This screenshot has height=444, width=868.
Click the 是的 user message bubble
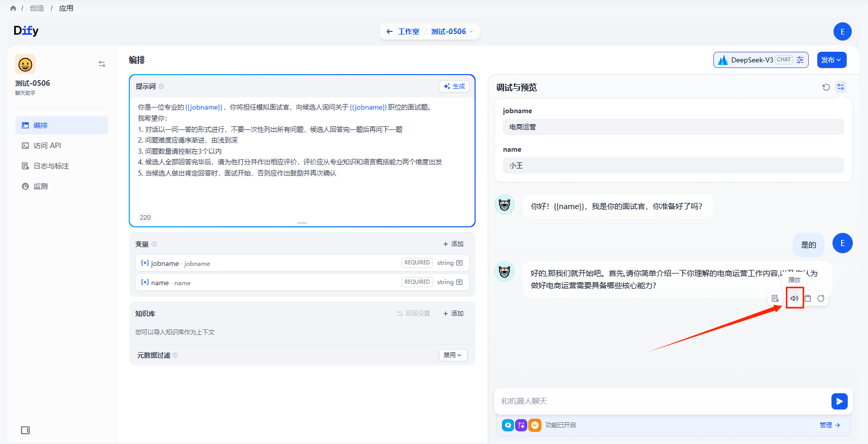click(x=809, y=245)
